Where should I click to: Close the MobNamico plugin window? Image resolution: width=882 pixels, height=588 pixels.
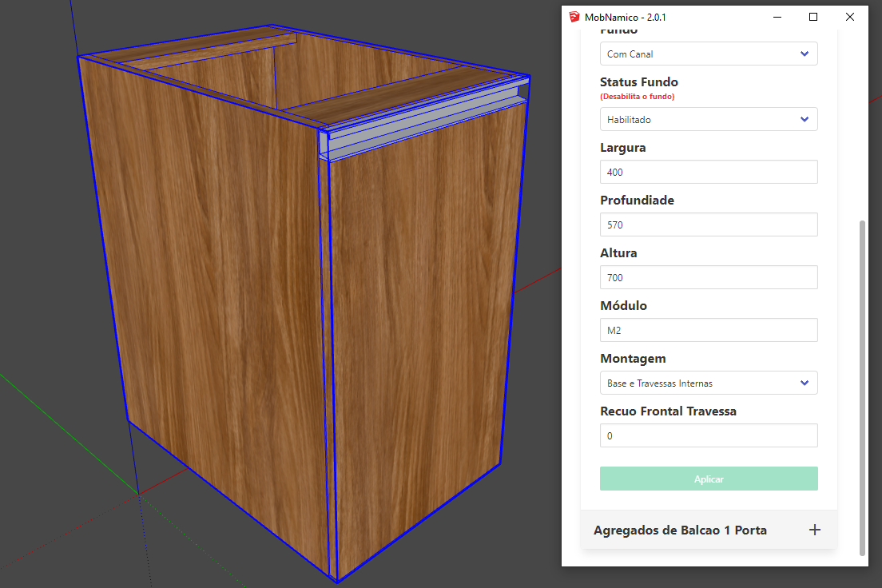tap(850, 17)
